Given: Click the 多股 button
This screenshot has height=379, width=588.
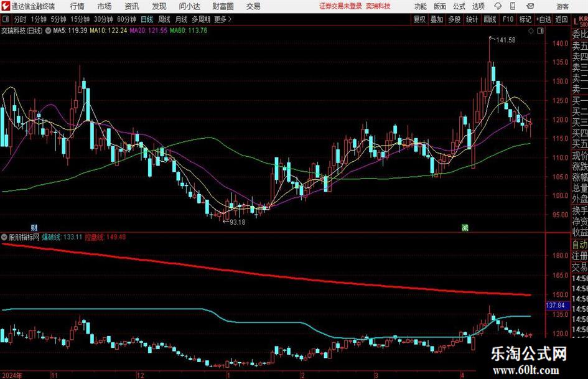Looking at the screenshot, I should 454,19.
